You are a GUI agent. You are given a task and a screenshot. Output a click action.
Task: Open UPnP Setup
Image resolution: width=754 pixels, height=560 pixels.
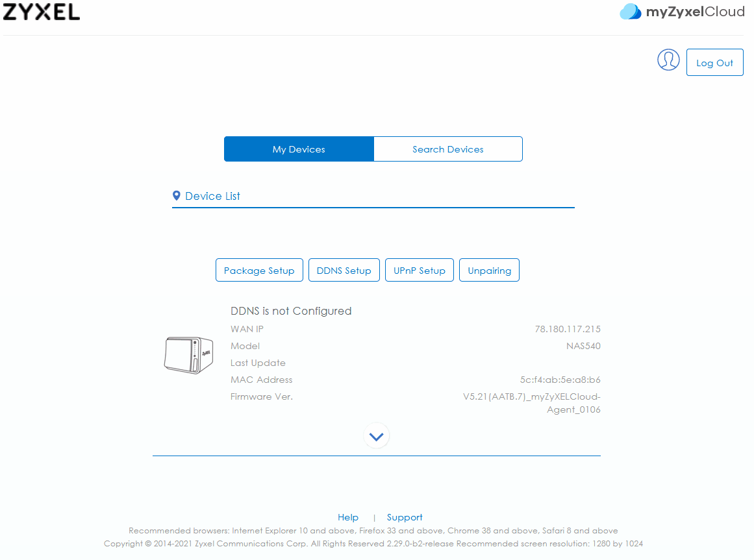click(420, 271)
